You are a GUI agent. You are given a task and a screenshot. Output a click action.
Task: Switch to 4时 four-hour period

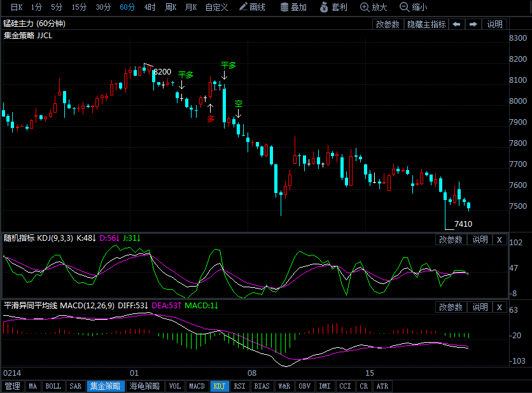tap(150, 7)
